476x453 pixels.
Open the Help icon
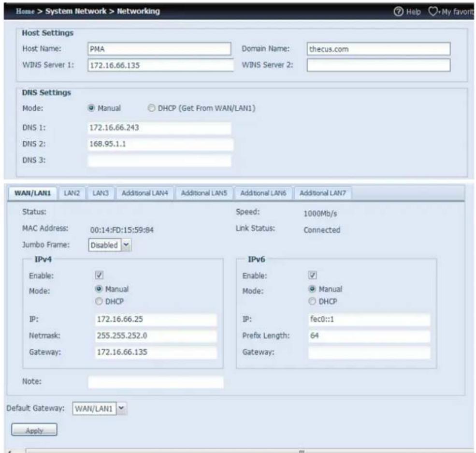coord(398,12)
